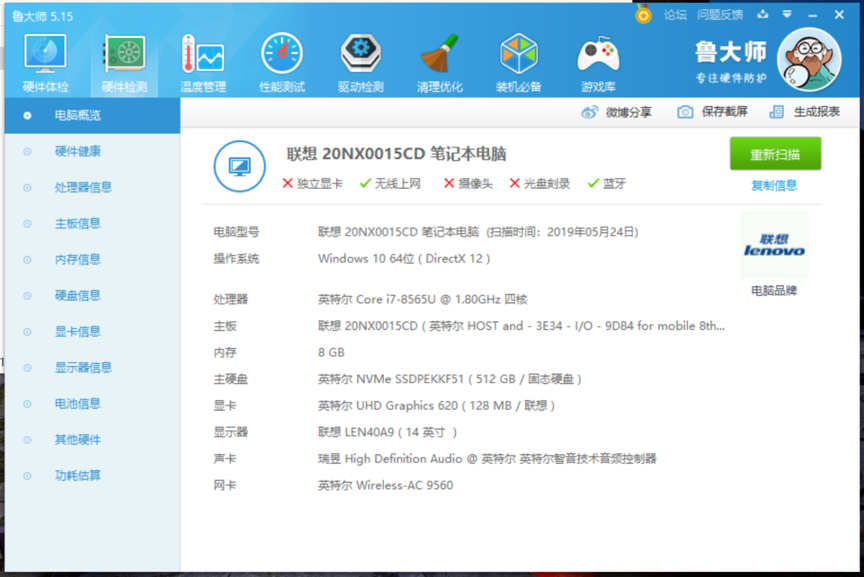Click the 独立显卡 status indicator
This screenshot has width=864, height=577.
[x=312, y=184]
